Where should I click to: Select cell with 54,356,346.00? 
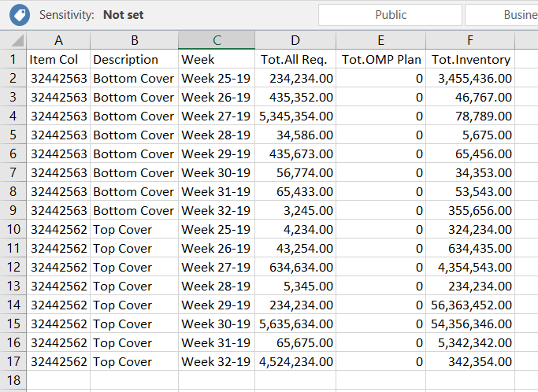470,324
